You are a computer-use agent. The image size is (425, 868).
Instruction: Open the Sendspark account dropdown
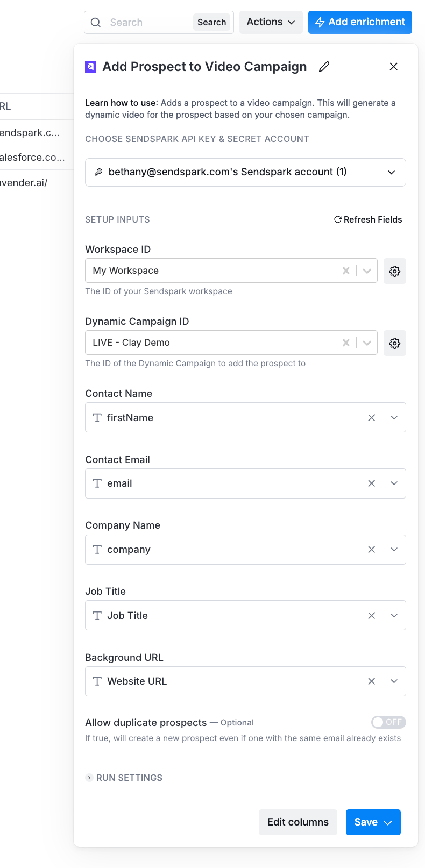pos(245,172)
